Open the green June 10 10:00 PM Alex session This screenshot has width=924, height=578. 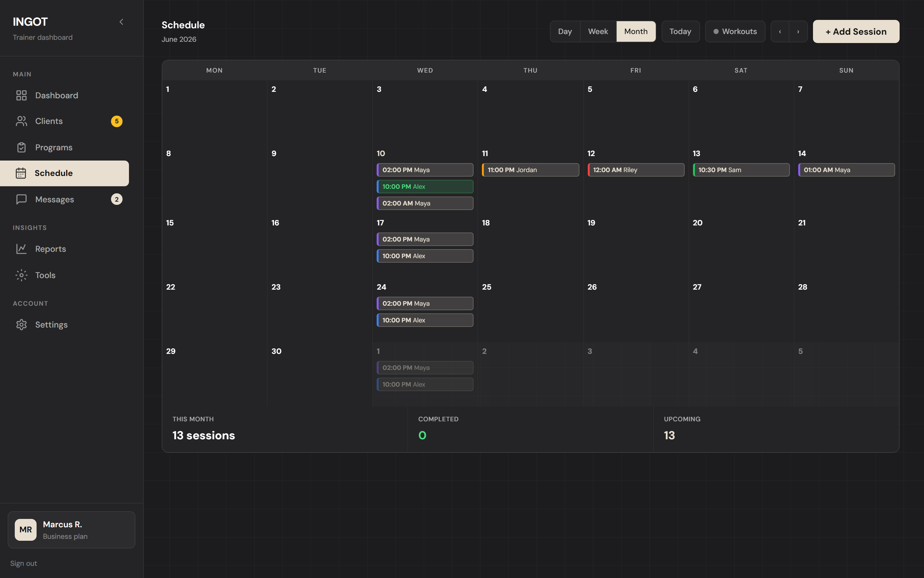[425, 187]
